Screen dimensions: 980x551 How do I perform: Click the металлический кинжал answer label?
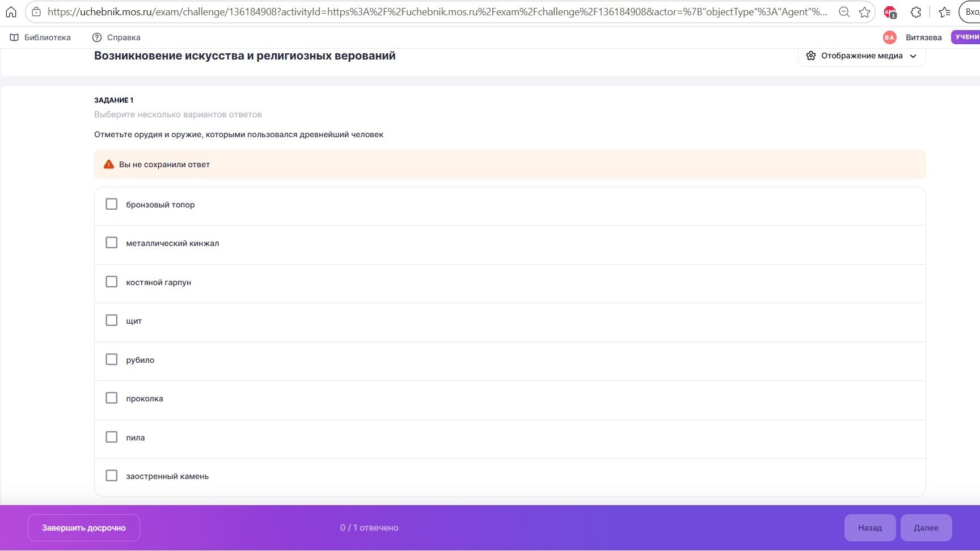pos(172,243)
